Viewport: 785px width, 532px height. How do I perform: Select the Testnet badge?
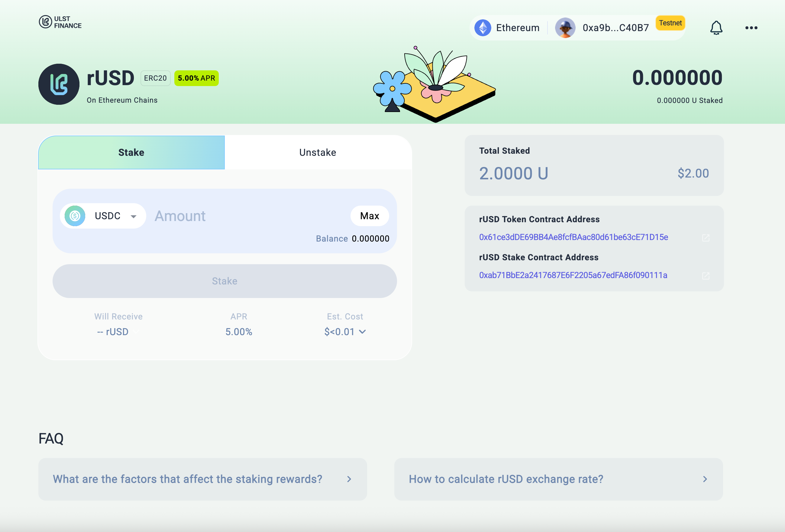(670, 23)
